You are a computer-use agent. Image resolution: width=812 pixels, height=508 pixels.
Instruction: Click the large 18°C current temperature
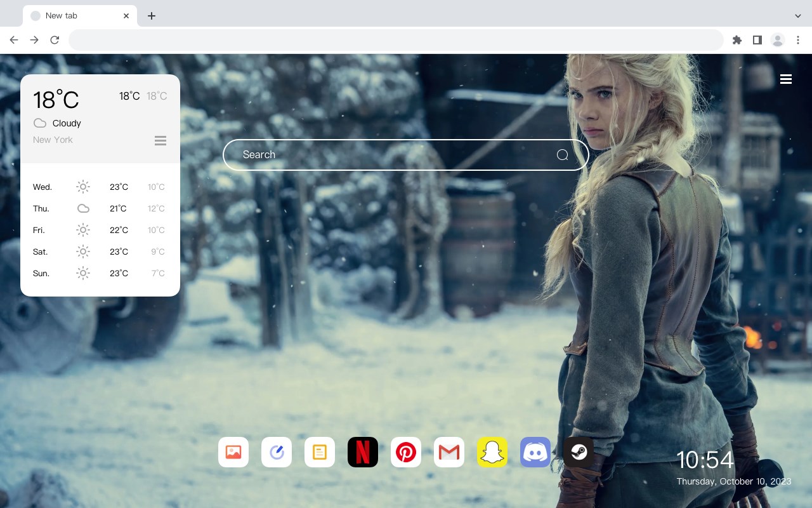[x=56, y=100]
